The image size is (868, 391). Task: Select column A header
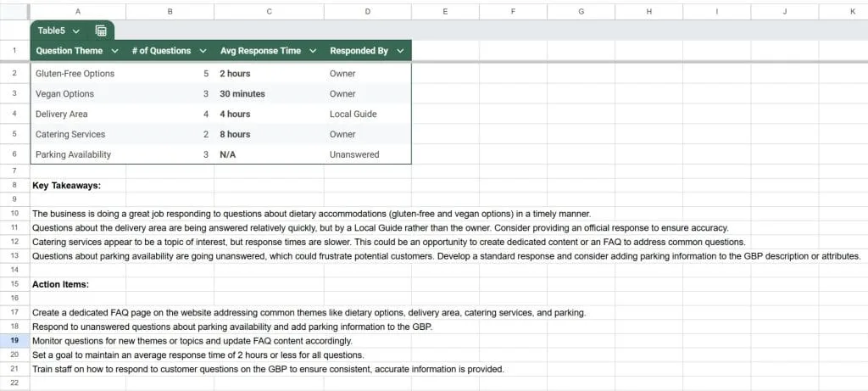pos(77,11)
